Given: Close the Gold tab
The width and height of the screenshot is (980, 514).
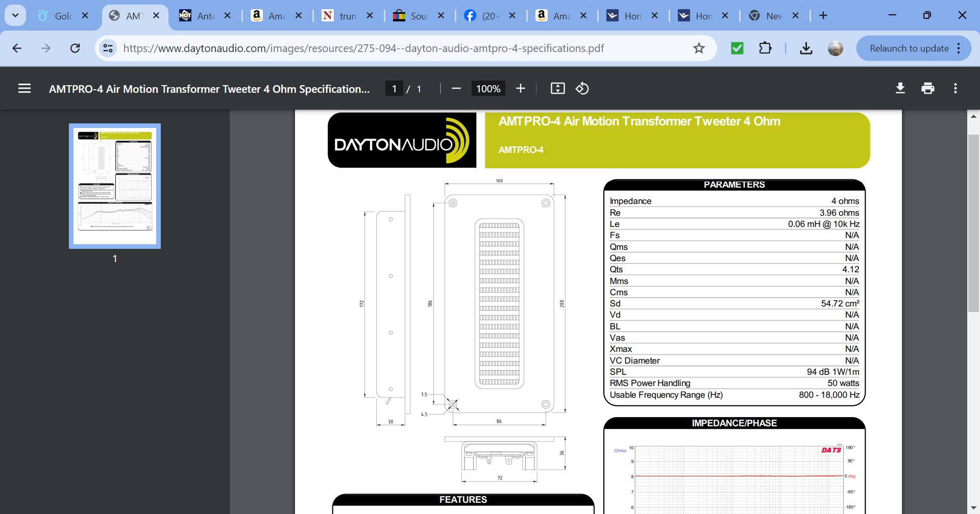Looking at the screenshot, I should [85, 16].
